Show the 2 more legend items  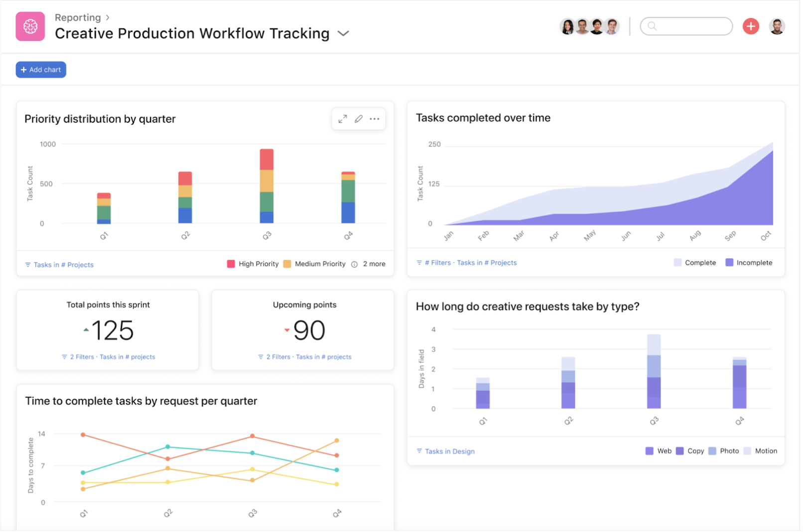[x=374, y=264]
